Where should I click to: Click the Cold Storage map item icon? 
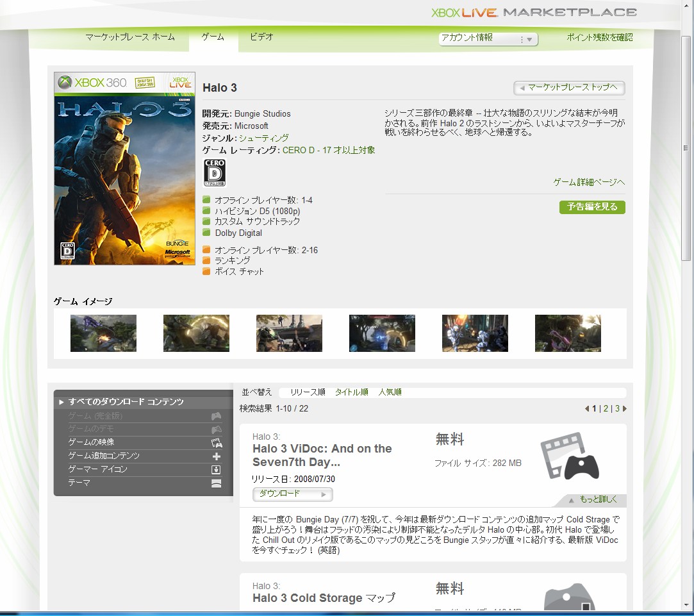(x=569, y=597)
